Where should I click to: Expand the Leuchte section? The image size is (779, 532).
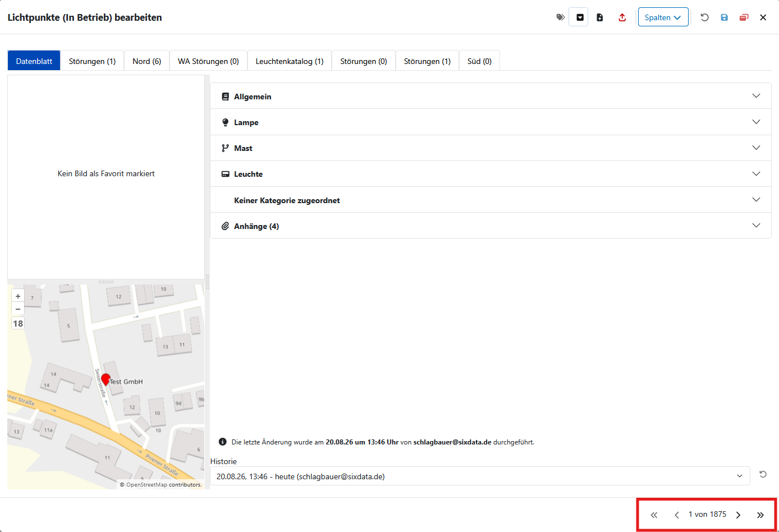pos(491,173)
